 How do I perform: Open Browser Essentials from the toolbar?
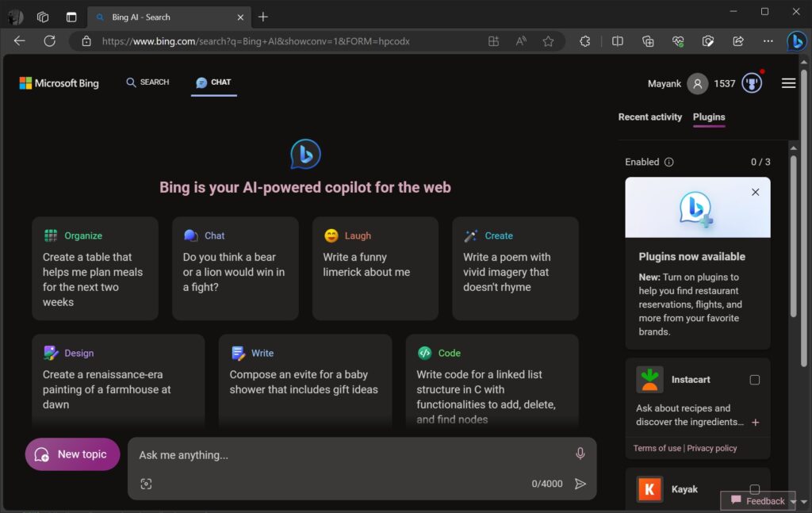(x=678, y=41)
